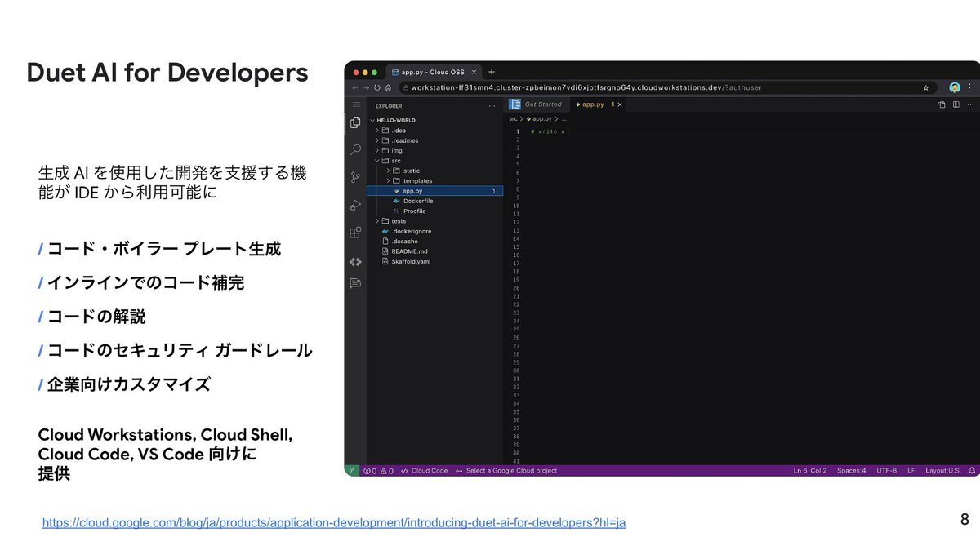Open the Source Control view
The width and height of the screenshot is (980, 537).
pyautogui.click(x=355, y=177)
